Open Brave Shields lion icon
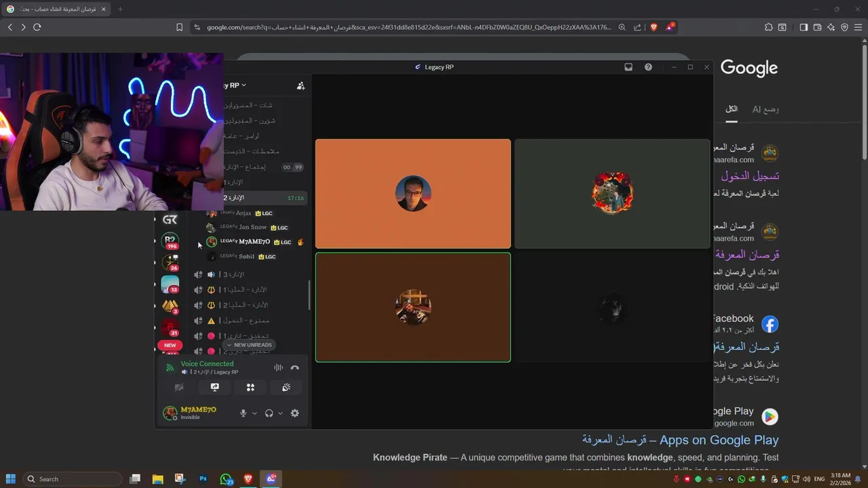 (x=654, y=27)
